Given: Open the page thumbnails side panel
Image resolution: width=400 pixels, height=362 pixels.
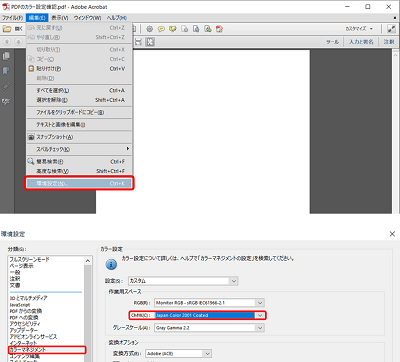Looking at the screenshot, I should 6,56.
